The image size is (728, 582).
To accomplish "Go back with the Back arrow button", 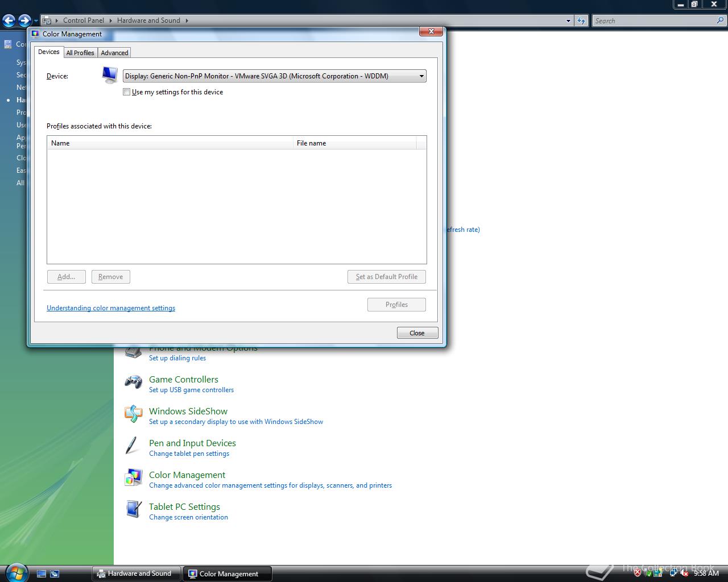I will (9, 21).
